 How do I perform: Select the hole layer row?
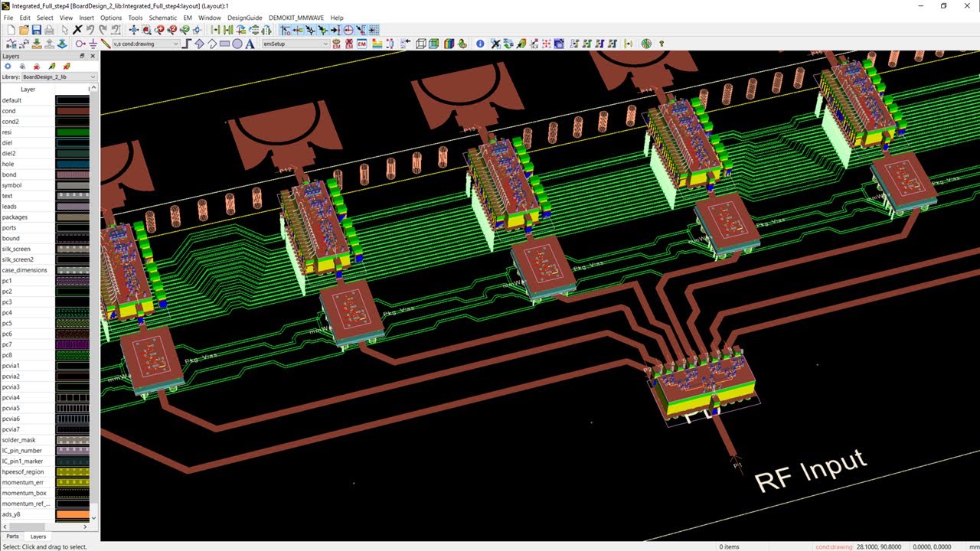pos(46,164)
